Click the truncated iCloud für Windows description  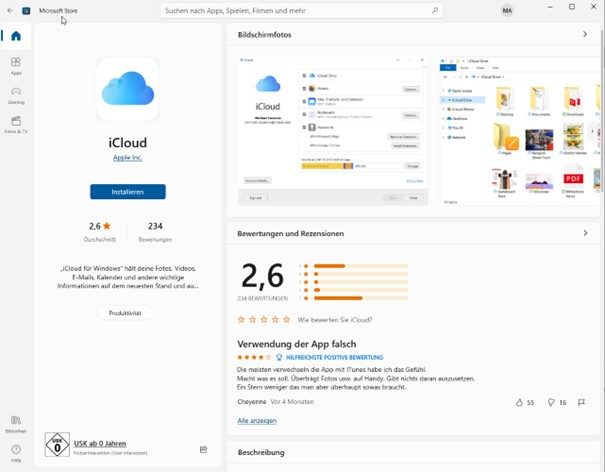pyautogui.click(x=128, y=277)
